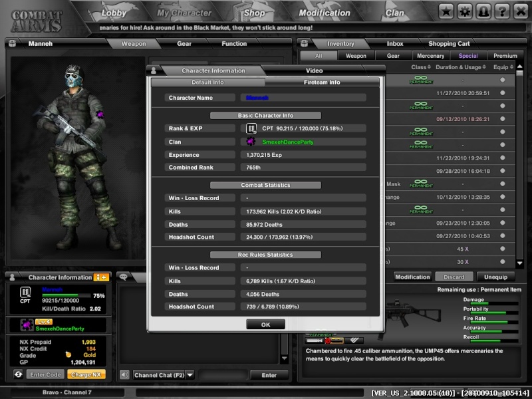Click the purple clan emblem in the Clan row
Image resolution: width=532 pixels, height=399 pixels.
point(251,142)
